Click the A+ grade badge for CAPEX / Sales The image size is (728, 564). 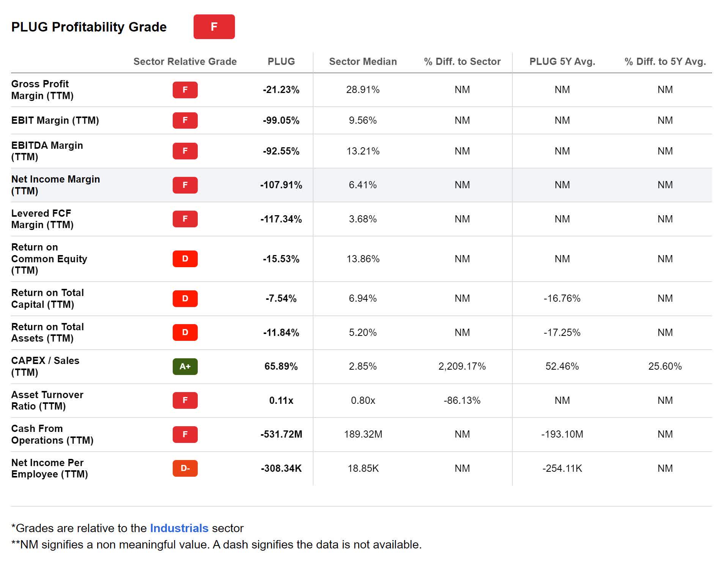pyautogui.click(x=185, y=366)
